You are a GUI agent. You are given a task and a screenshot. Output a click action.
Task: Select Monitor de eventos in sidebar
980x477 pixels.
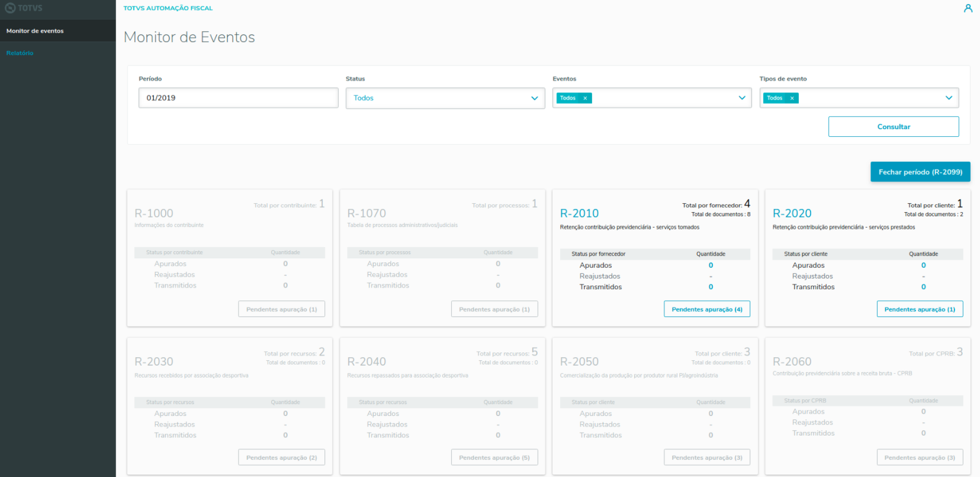click(x=58, y=31)
